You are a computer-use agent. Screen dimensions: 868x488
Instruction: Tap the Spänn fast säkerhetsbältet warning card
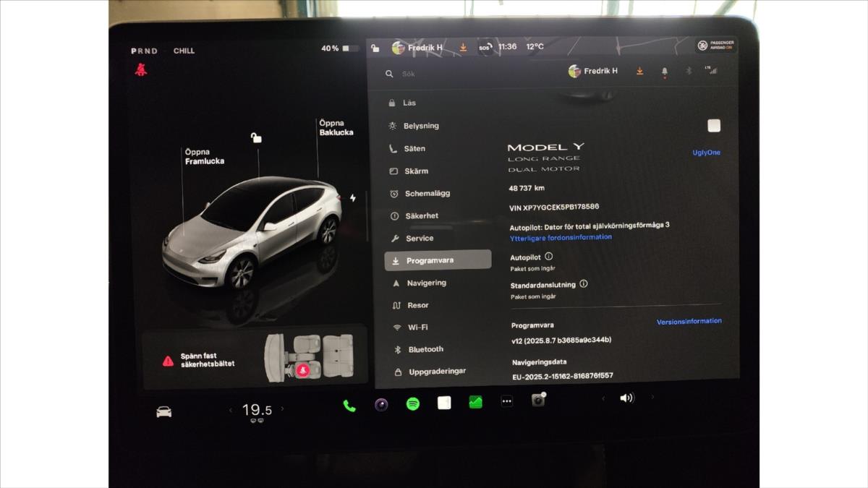[x=255, y=358]
